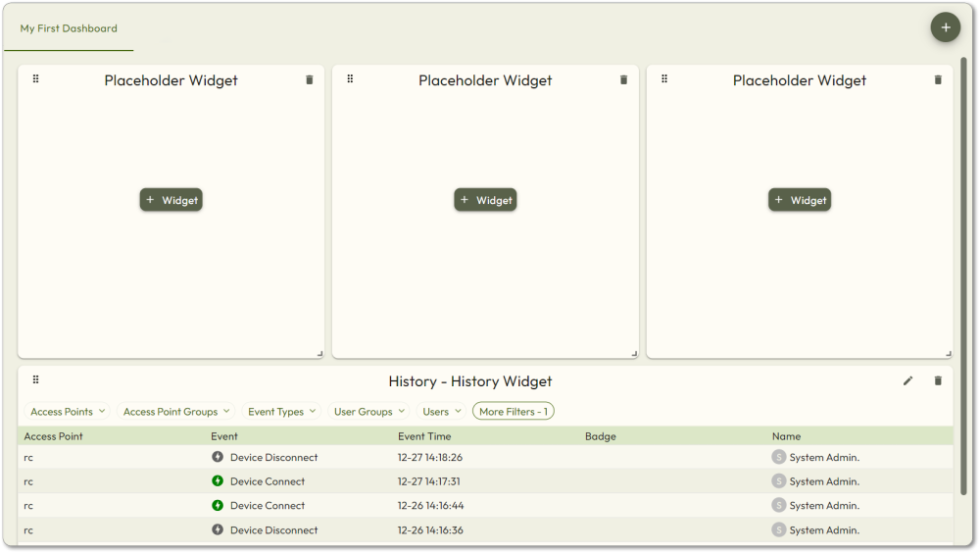980x553 pixels.
Task: Open the Access Point Groups filter dropdown
Action: coord(176,412)
